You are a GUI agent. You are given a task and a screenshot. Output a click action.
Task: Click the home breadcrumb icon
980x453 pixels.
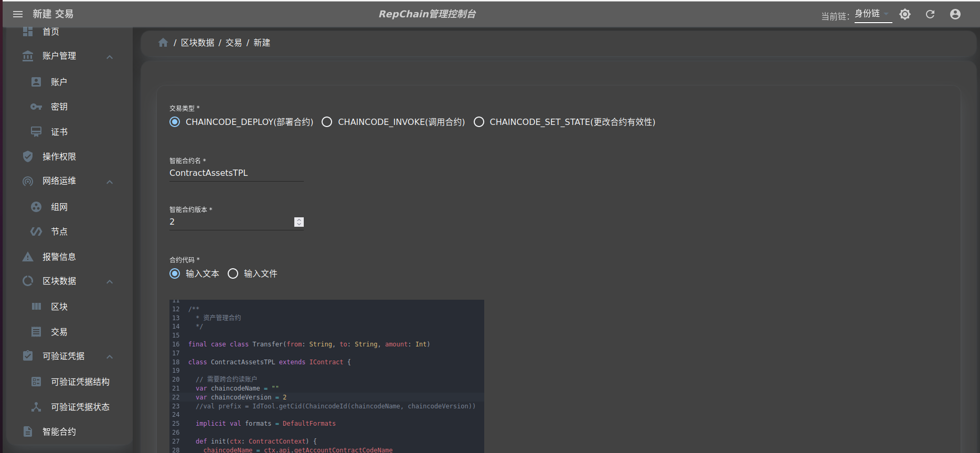163,43
